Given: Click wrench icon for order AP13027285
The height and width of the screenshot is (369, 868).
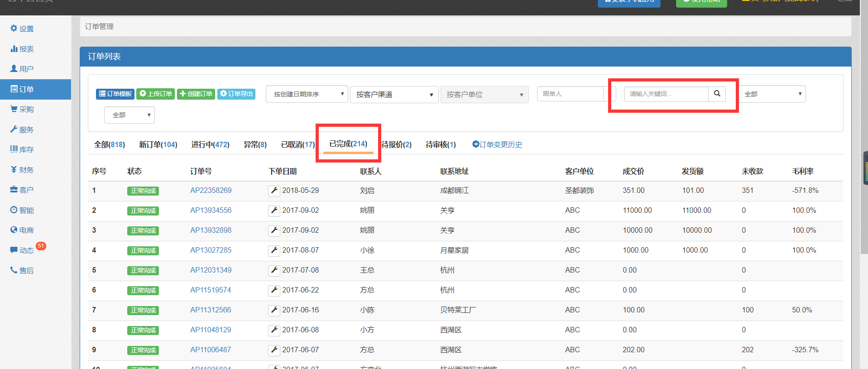Looking at the screenshot, I should click(x=273, y=250).
